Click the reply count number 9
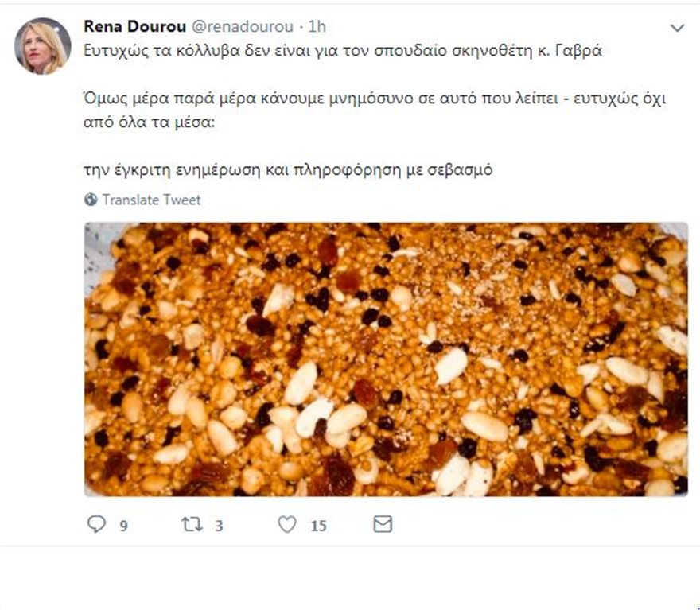The height and width of the screenshot is (610, 700). click(x=123, y=526)
